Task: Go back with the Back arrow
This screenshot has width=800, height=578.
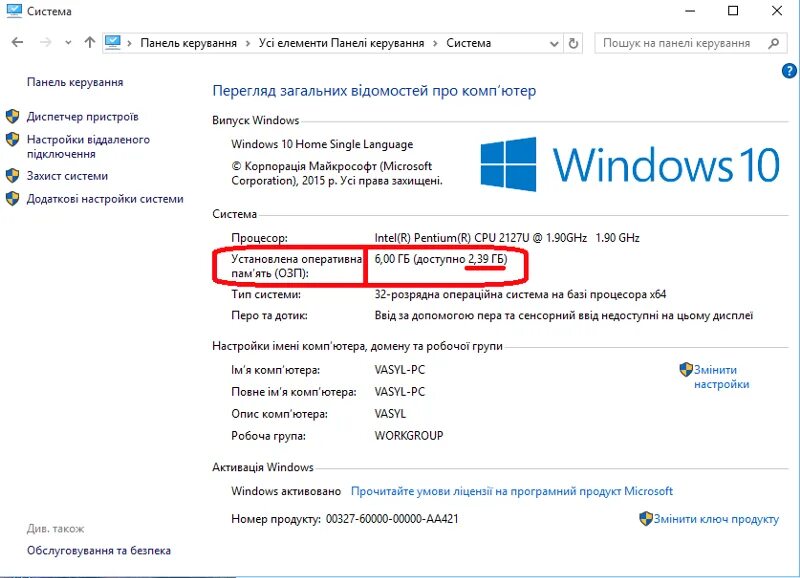Action: (x=17, y=42)
